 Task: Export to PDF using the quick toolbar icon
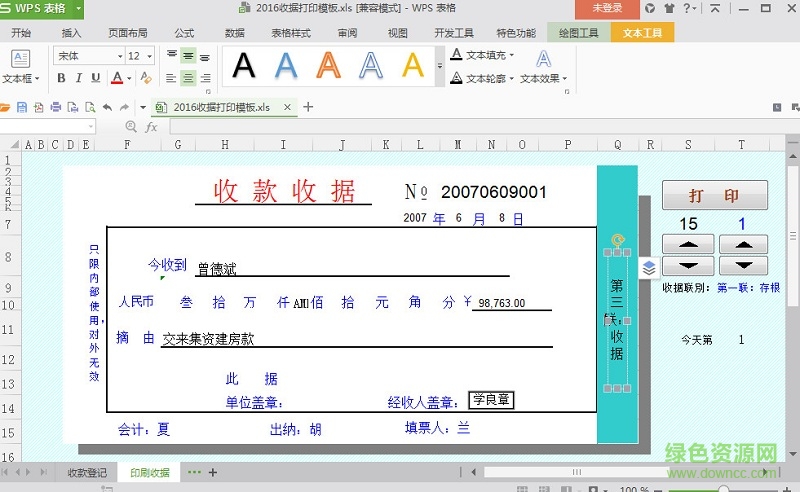(x=39, y=107)
